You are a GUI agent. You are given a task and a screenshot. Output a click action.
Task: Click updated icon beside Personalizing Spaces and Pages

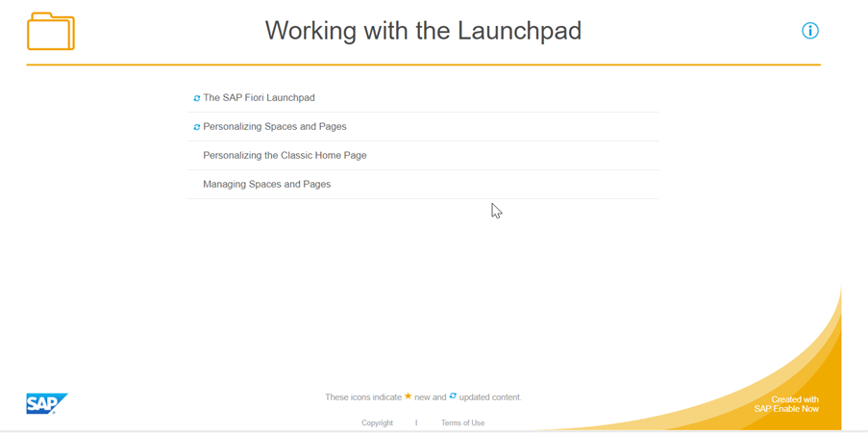[x=197, y=127]
